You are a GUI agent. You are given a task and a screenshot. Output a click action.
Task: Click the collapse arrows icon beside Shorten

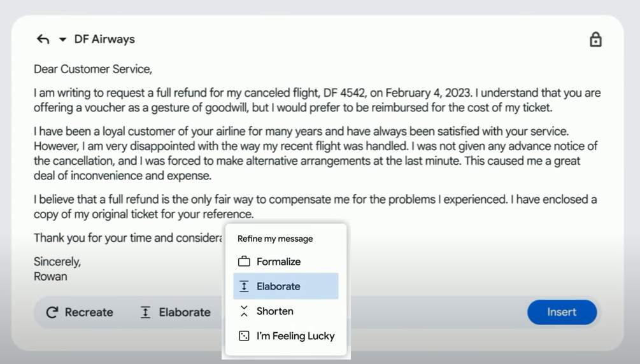click(244, 311)
